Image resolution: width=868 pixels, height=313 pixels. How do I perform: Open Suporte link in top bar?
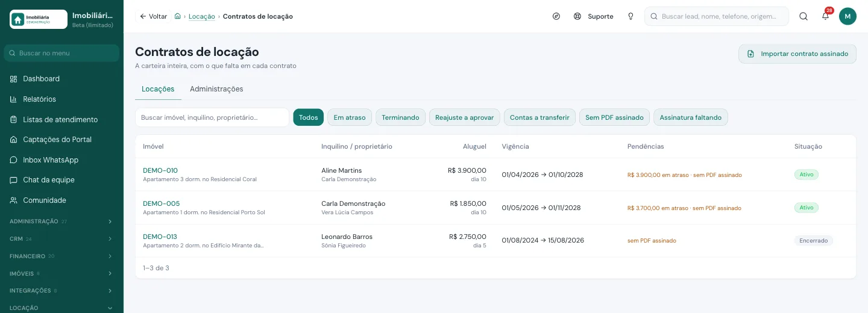594,16
